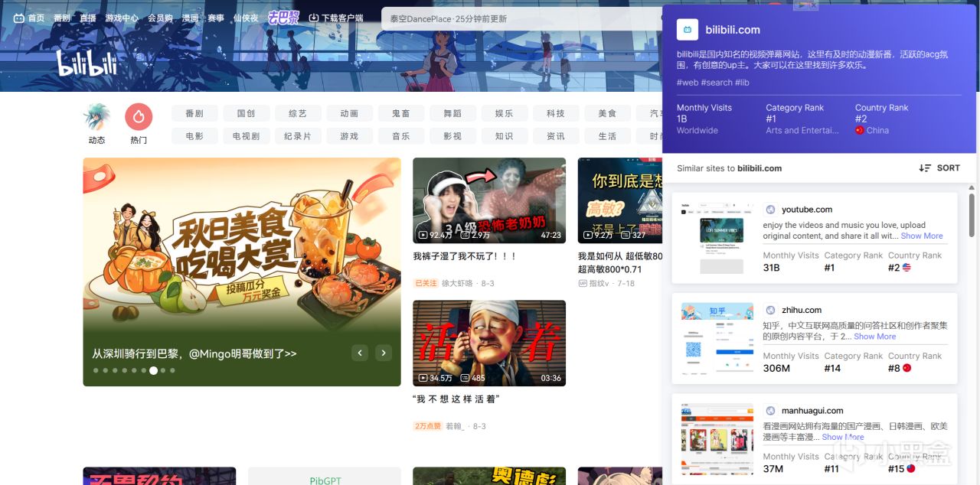The width and height of the screenshot is (980, 485).
Task: Select the first carousel indicator dot
Action: tap(96, 370)
